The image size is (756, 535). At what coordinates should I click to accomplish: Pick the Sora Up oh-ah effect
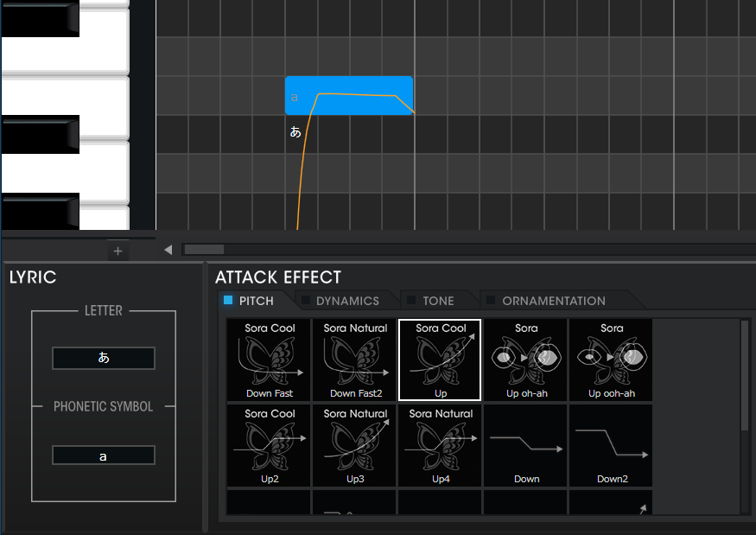point(525,360)
